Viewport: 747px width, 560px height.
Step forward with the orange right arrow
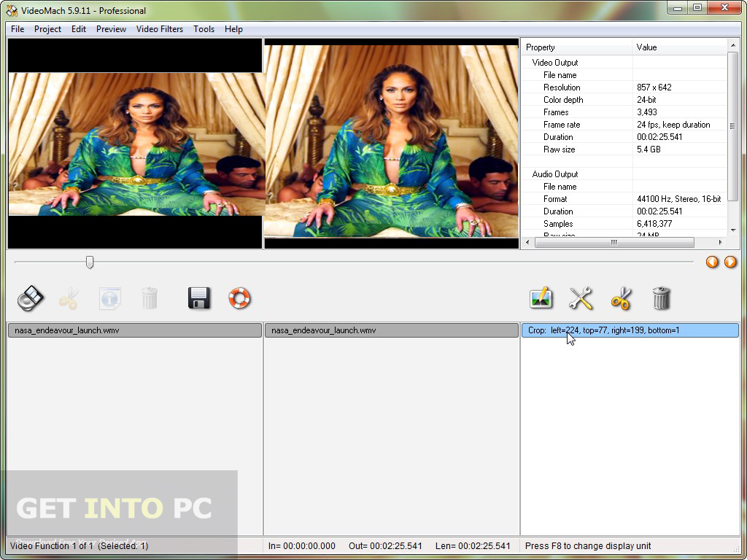(730, 262)
